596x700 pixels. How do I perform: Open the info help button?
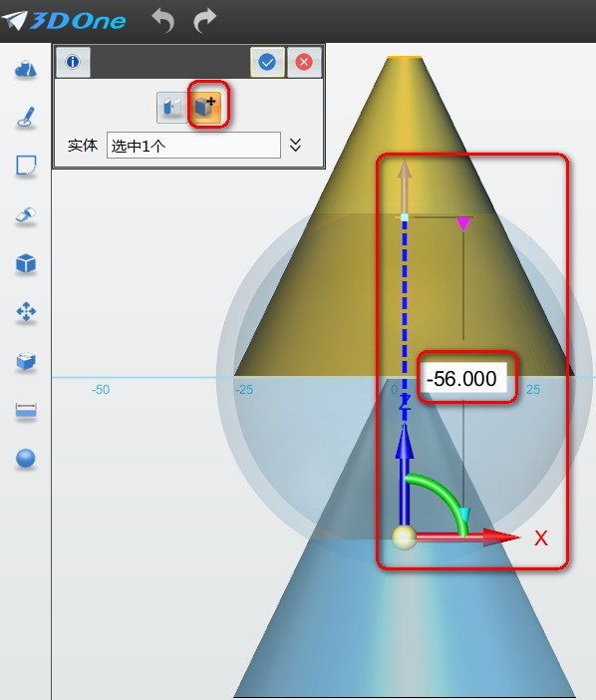pos(73,62)
